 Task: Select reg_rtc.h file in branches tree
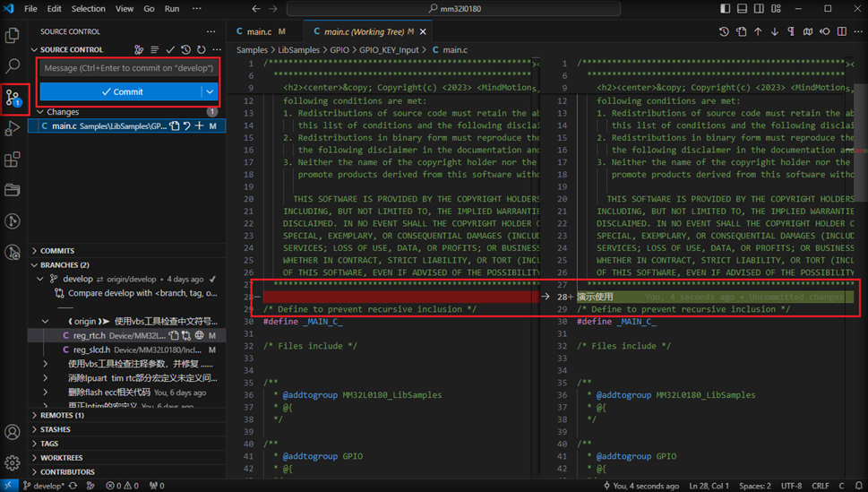pyautogui.click(x=90, y=335)
